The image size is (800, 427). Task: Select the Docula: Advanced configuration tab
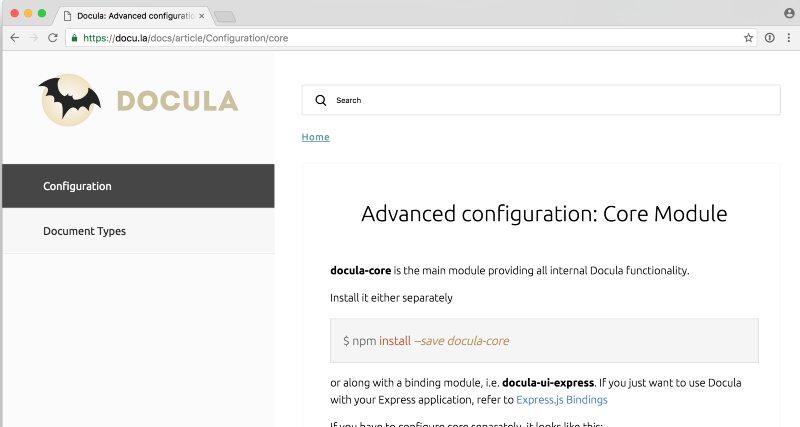[130, 16]
